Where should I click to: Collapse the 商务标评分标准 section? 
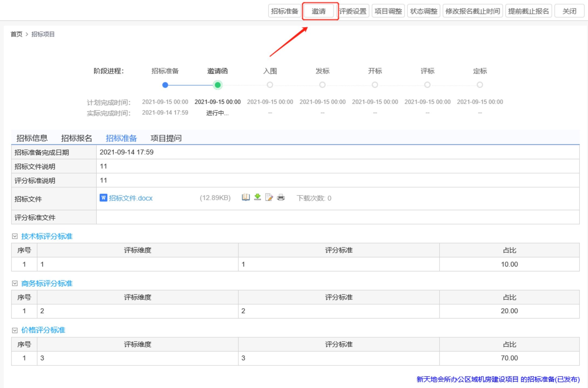tap(15, 283)
